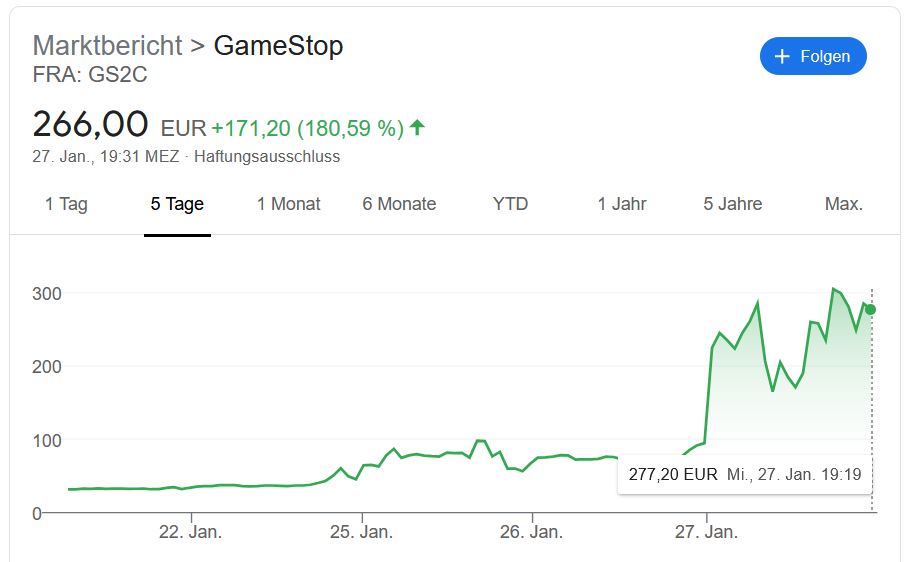Switch to the 1 Tag tab

pos(66,204)
